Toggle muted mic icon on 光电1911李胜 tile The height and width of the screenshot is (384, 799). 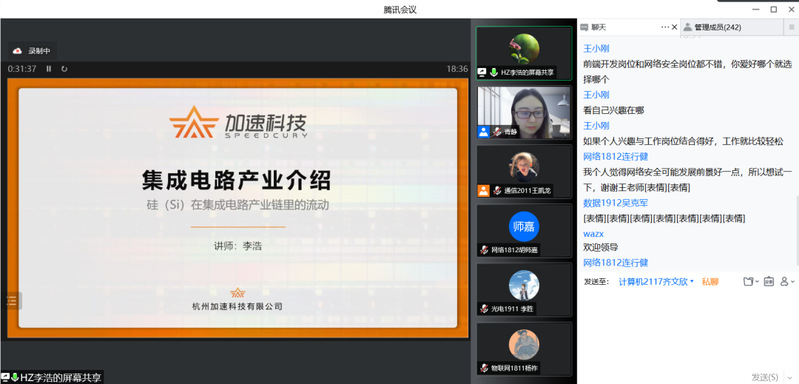(x=484, y=309)
